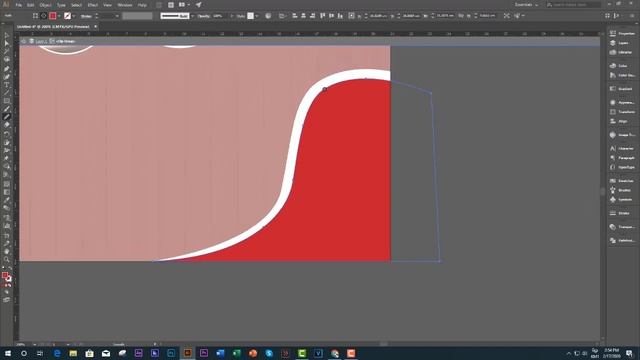640x360 pixels.
Task: Select the Rectangle tool
Action: pyautogui.click(x=7, y=101)
